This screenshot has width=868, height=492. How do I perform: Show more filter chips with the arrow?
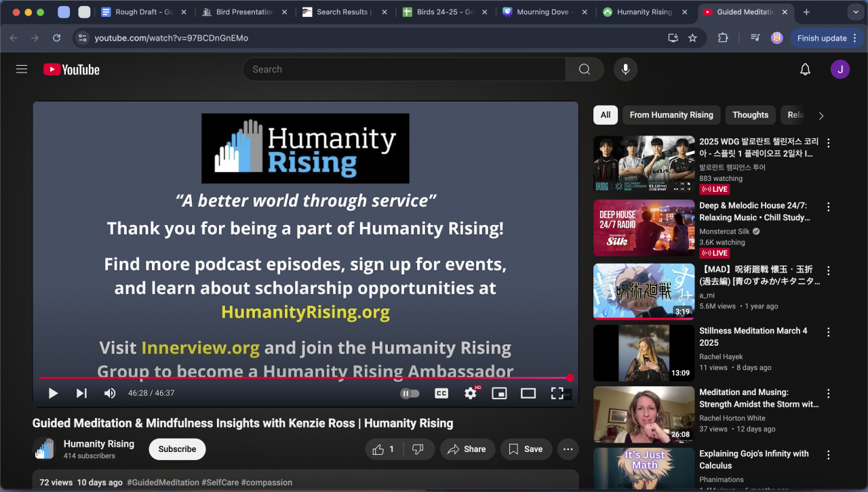[821, 115]
